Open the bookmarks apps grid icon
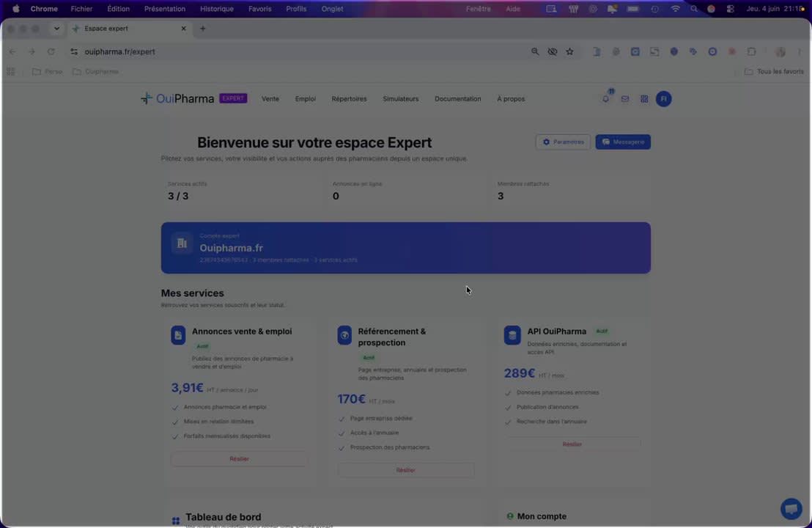Viewport: 812px width, 528px height. pyautogui.click(x=11, y=72)
